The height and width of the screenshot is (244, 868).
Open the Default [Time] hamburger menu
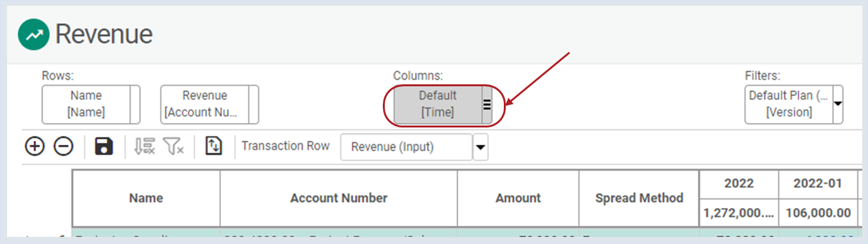pos(487,104)
